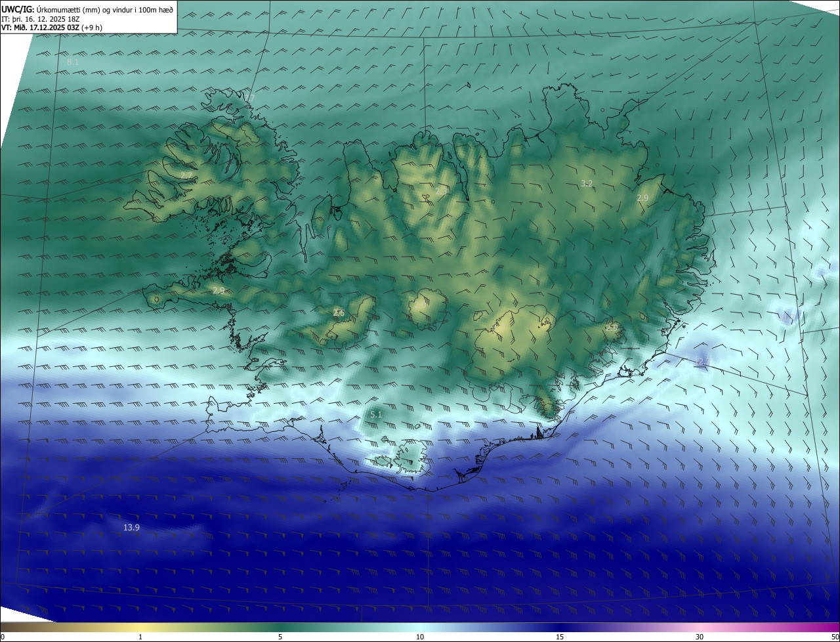The width and height of the screenshot is (840, 642).
Task: Select colour scale tick label '10'
Action: tap(420, 637)
